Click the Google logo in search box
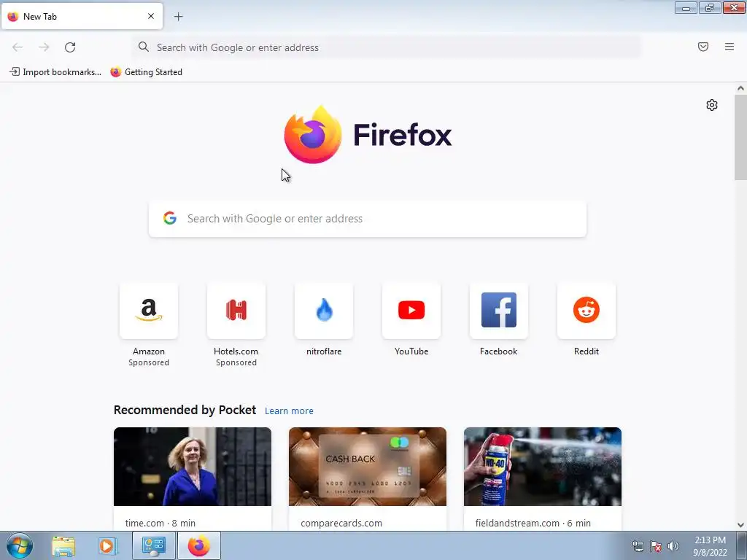Viewport: 747px width, 560px height. (x=170, y=218)
